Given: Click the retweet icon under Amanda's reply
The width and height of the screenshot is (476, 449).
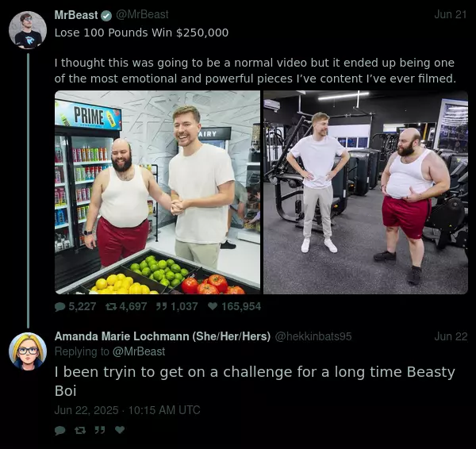Looking at the screenshot, I should coord(80,430).
